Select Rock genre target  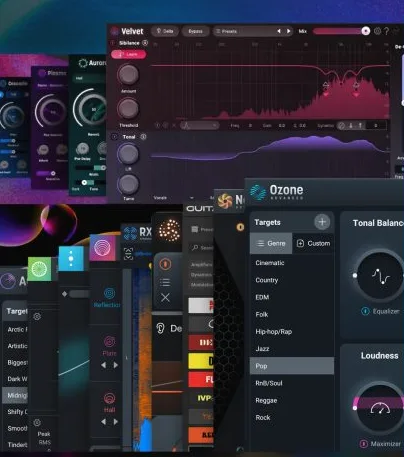tap(292, 418)
